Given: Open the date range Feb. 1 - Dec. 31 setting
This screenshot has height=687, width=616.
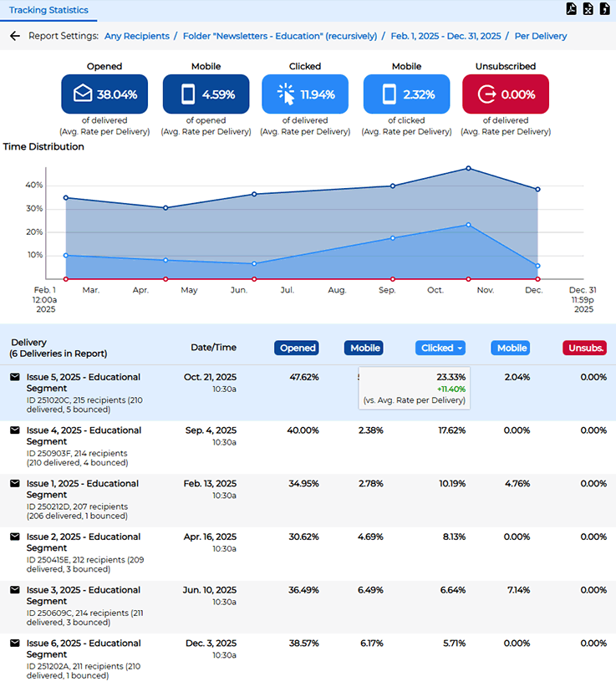Looking at the screenshot, I should 446,36.
